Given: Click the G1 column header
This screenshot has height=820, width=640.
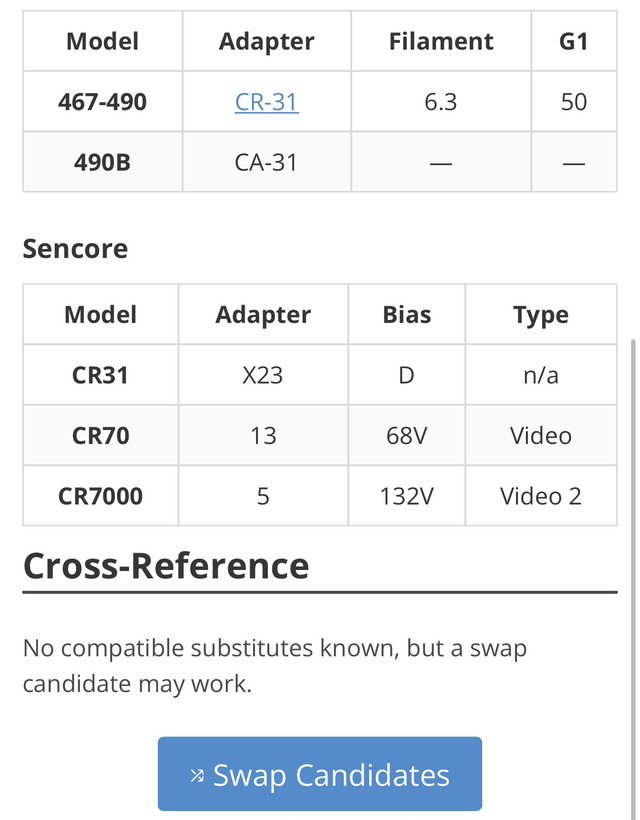Looking at the screenshot, I should [574, 41].
